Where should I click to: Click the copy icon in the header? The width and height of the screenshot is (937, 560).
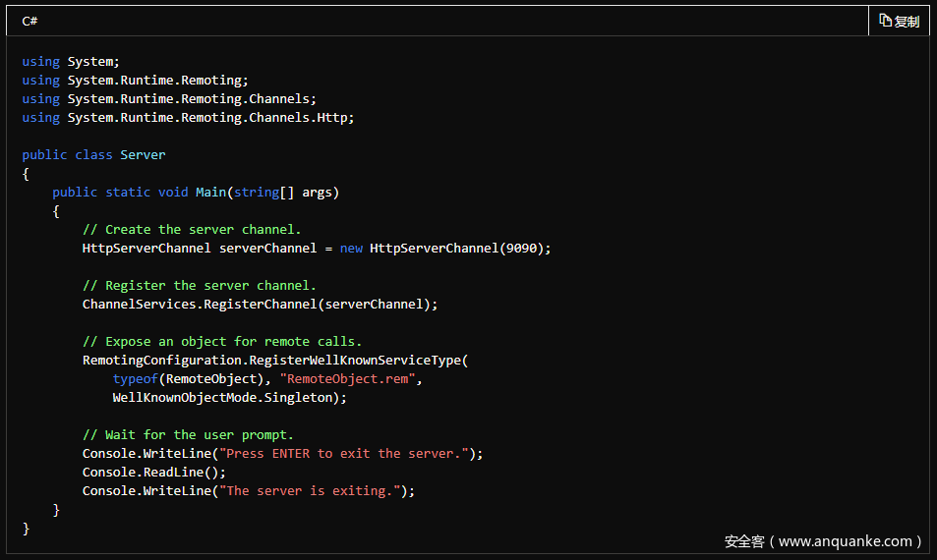tap(885, 21)
